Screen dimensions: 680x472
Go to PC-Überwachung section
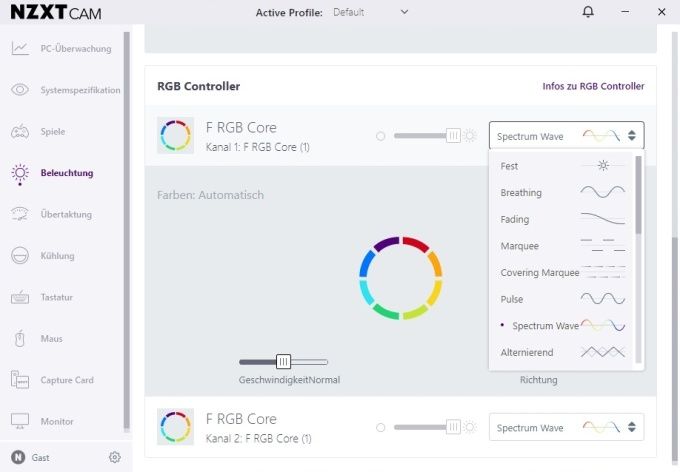pos(76,49)
